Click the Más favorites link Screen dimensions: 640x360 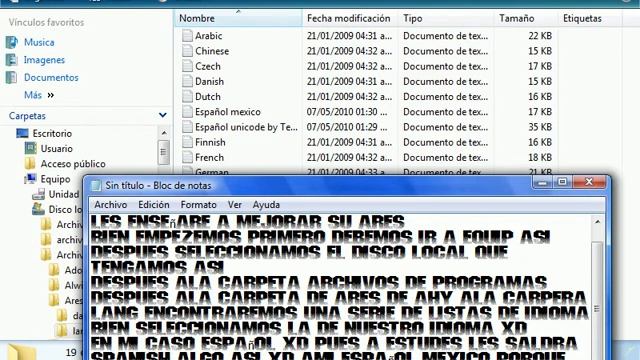tap(33, 95)
